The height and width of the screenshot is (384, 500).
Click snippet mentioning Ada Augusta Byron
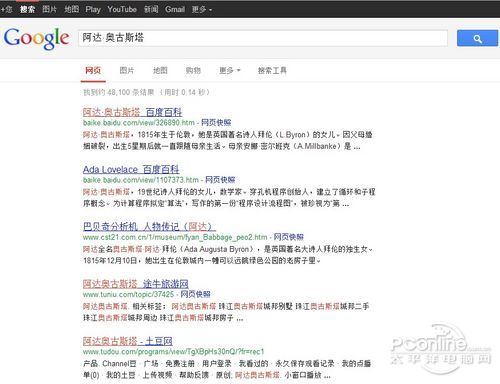228,255
